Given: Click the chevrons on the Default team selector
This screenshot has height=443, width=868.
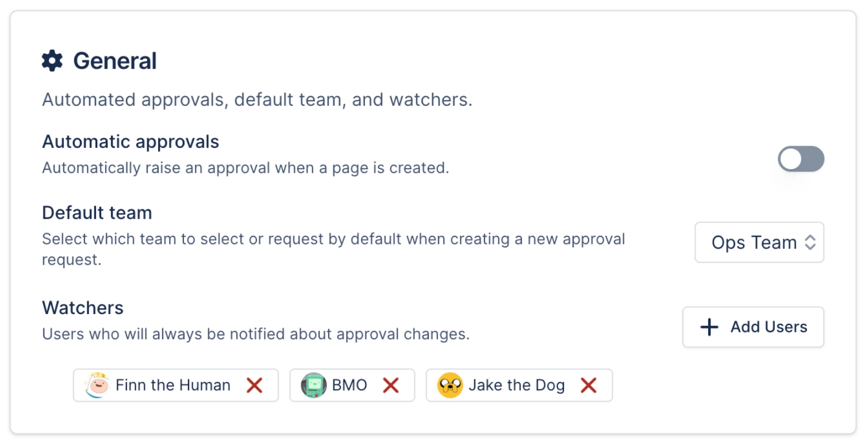Looking at the screenshot, I should pyautogui.click(x=810, y=242).
